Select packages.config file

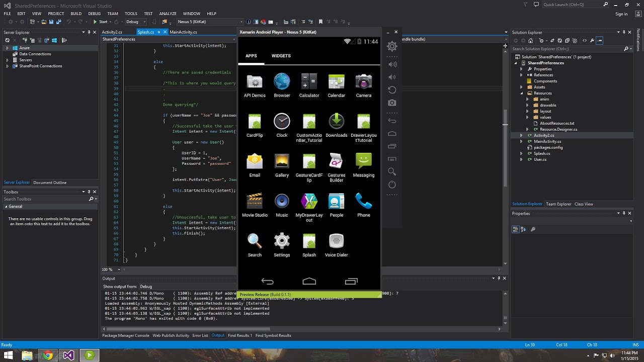(x=548, y=147)
